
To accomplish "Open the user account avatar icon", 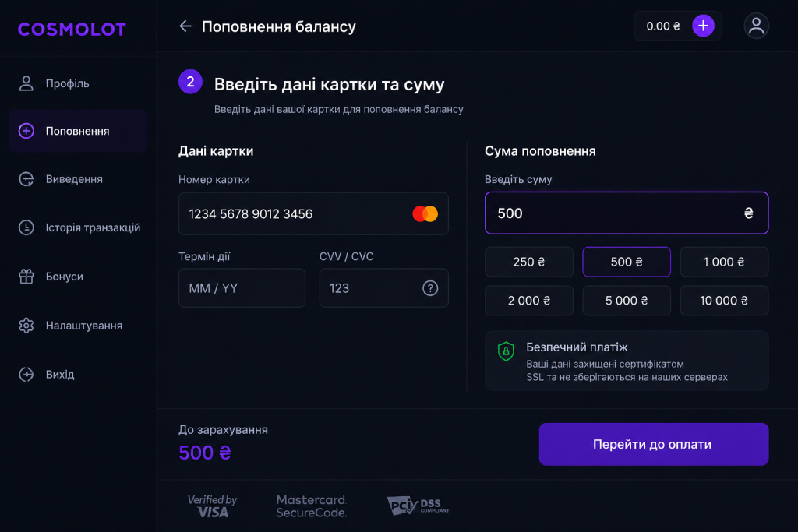I will pyautogui.click(x=756, y=26).
